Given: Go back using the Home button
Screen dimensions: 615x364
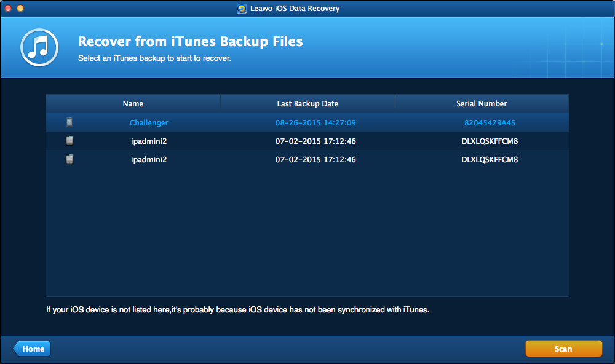Looking at the screenshot, I should (32, 349).
